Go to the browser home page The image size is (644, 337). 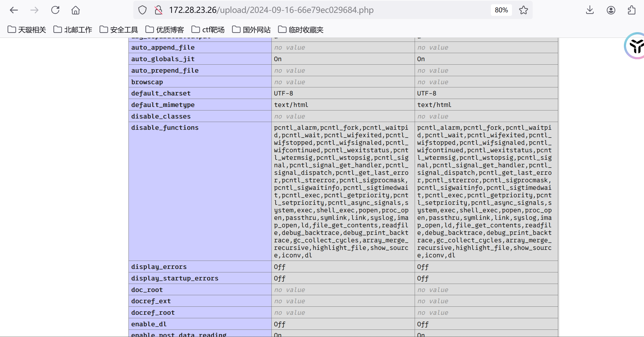[76, 10]
